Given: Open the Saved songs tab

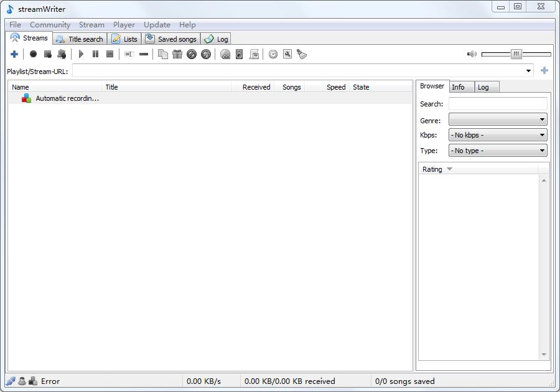Looking at the screenshot, I should click(171, 39).
